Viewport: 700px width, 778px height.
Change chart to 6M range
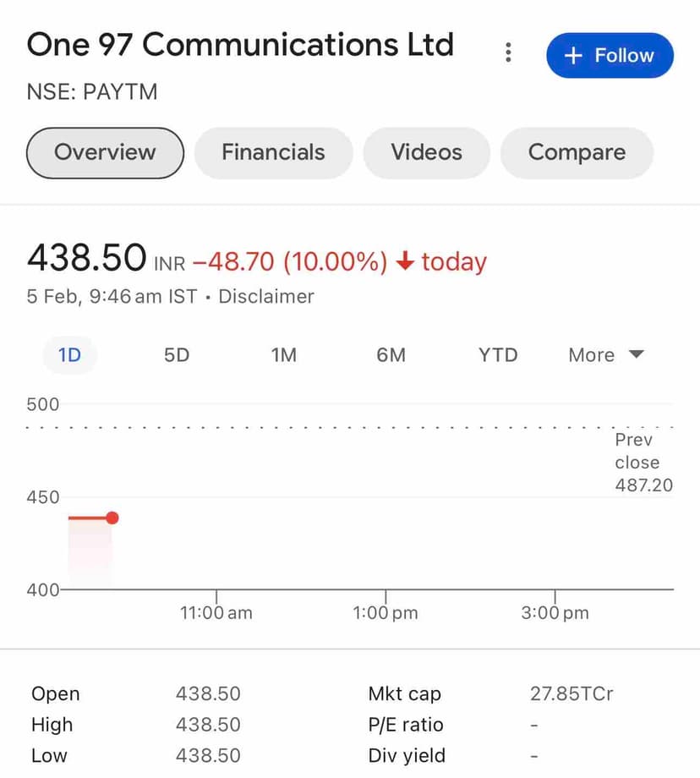pyautogui.click(x=391, y=355)
